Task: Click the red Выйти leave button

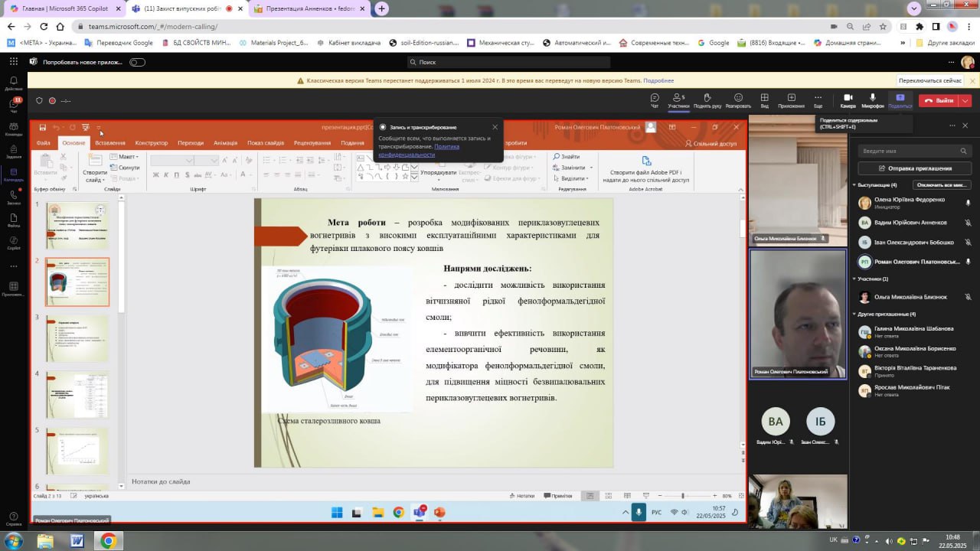Action: 939,100
